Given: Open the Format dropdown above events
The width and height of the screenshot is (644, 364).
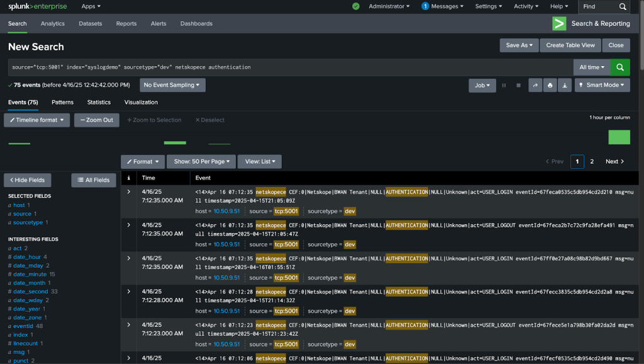Looking at the screenshot, I should point(143,162).
